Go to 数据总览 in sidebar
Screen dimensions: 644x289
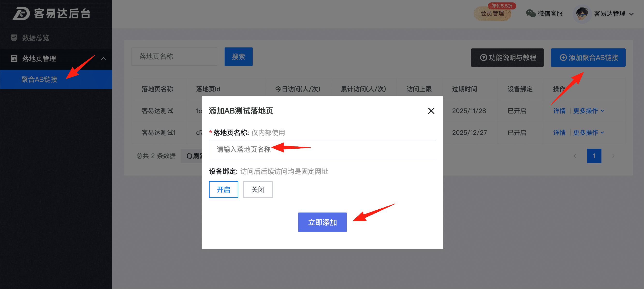point(36,38)
